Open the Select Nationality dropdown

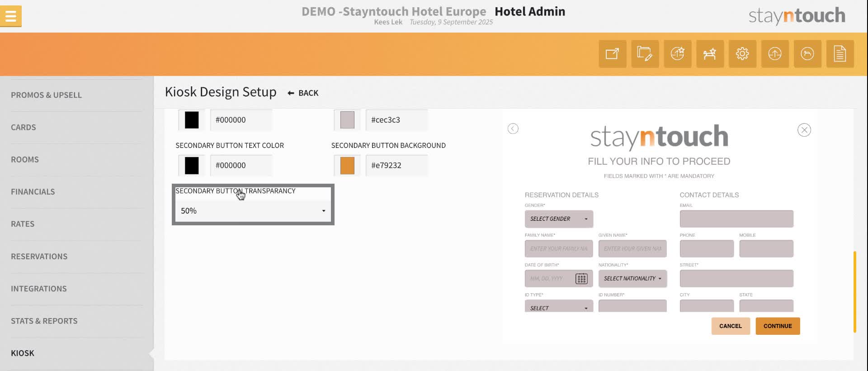tap(632, 279)
